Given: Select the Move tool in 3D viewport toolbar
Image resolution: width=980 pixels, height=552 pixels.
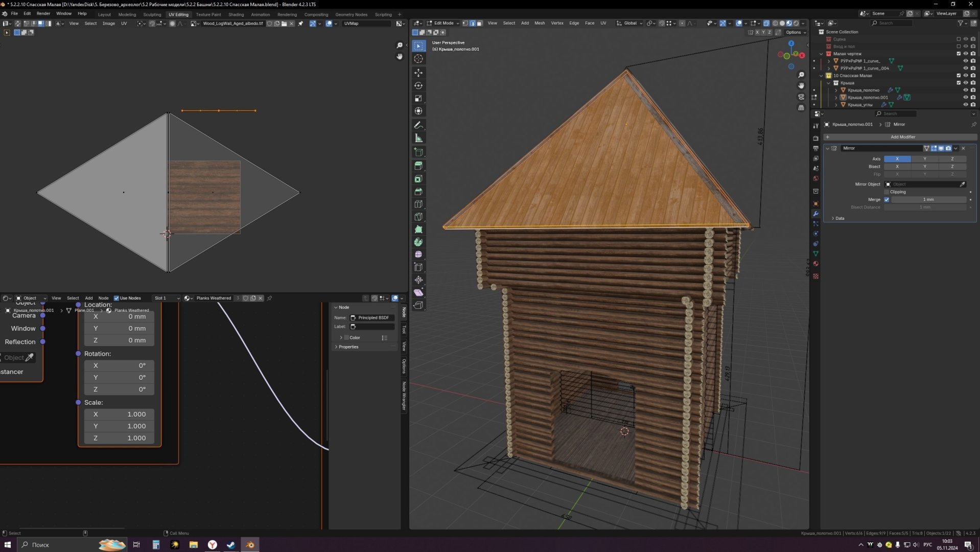Looking at the screenshot, I should (x=418, y=73).
